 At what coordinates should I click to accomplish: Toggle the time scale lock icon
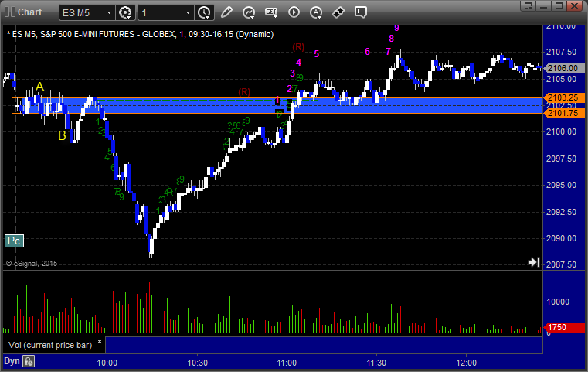point(29,361)
